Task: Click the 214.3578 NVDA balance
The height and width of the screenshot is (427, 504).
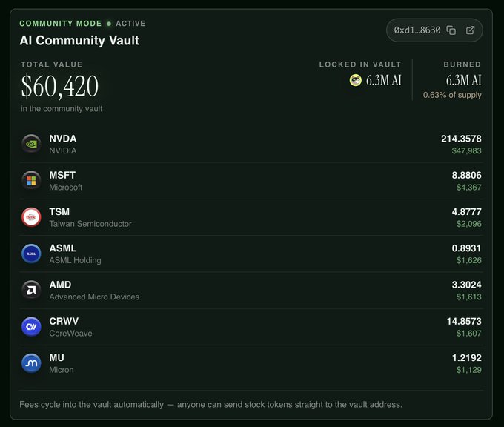Action: tap(461, 139)
